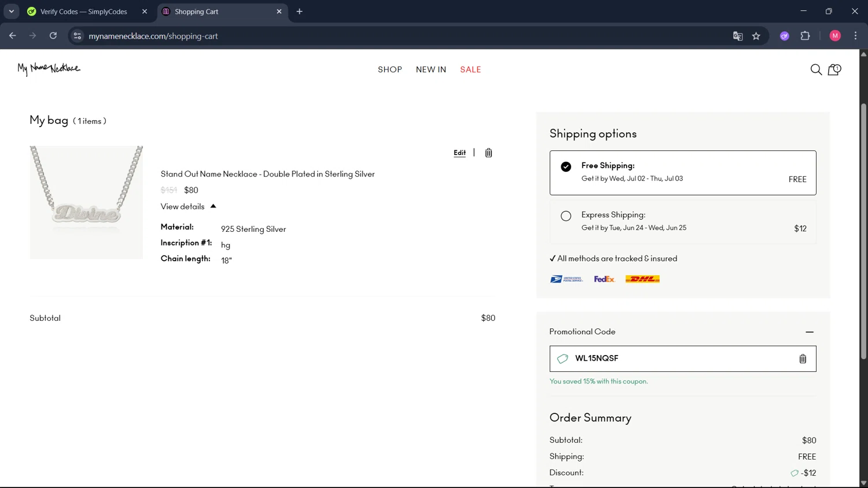Click the 'Order Summary' heading
868x488 pixels.
(x=590, y=417)
